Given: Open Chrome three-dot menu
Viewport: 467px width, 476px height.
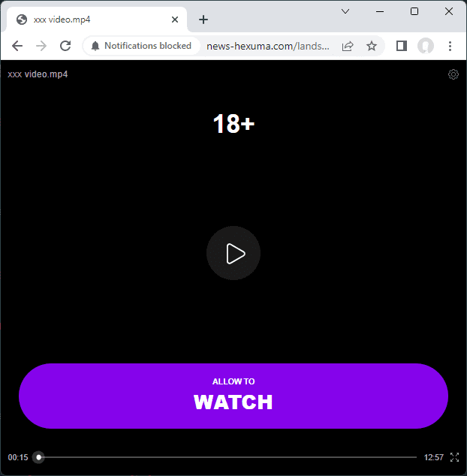Looking at the screenshot, I should click(450, 46).
